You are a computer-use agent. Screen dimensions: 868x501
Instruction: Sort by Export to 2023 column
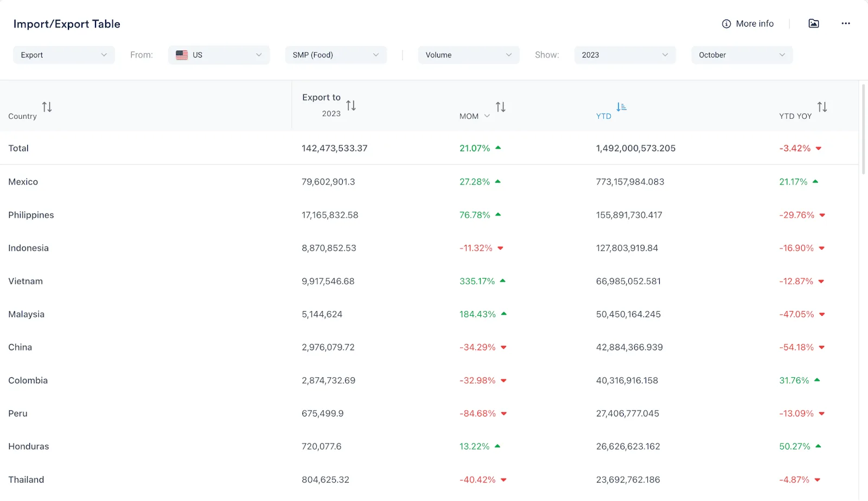[x=351, y=105]
